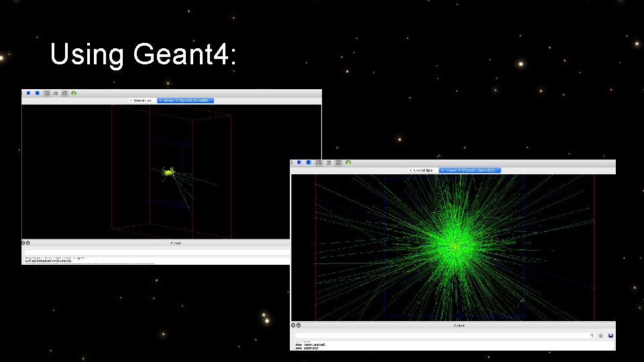The image size is (644, 362).
Task: Run beam with green icon in right window
Action: (348, 162)
